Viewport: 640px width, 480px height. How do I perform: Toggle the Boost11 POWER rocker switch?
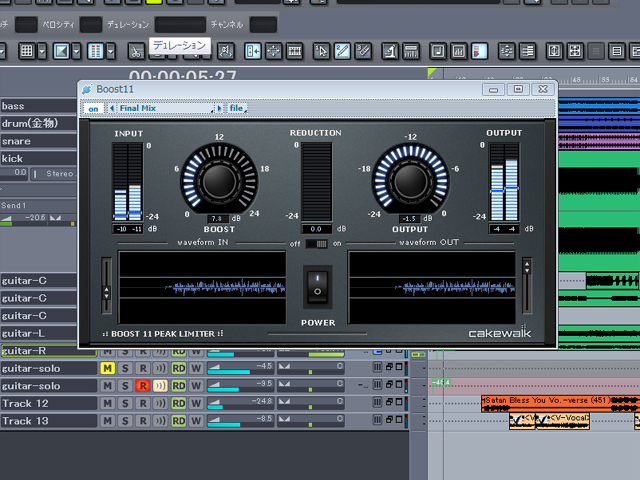click(x=318, y=287)
